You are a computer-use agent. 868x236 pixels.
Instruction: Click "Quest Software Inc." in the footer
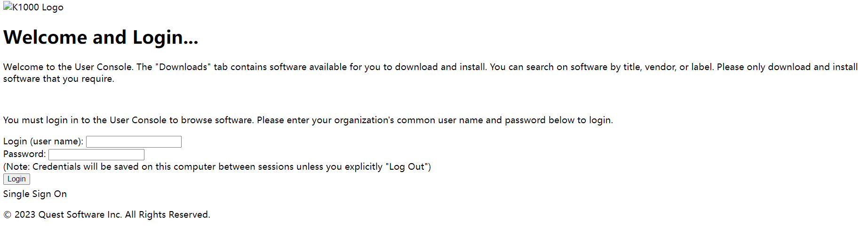coord(80,215)
